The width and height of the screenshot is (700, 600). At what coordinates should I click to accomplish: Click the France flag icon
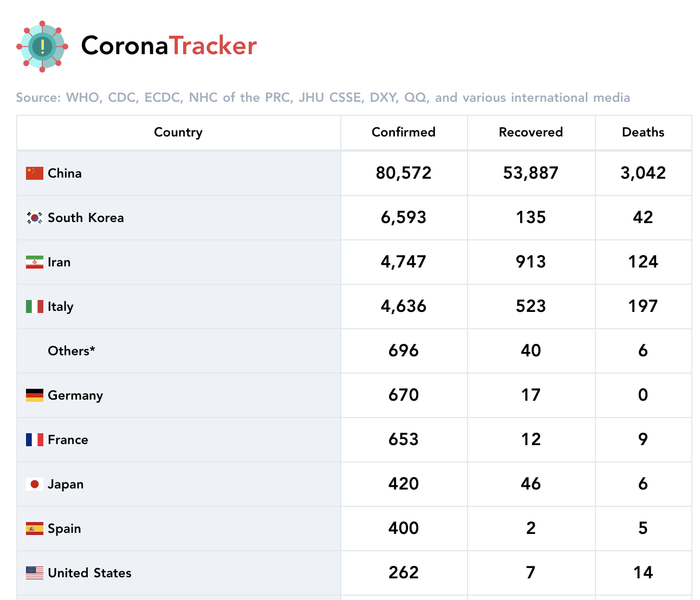(x=35, y=440)
